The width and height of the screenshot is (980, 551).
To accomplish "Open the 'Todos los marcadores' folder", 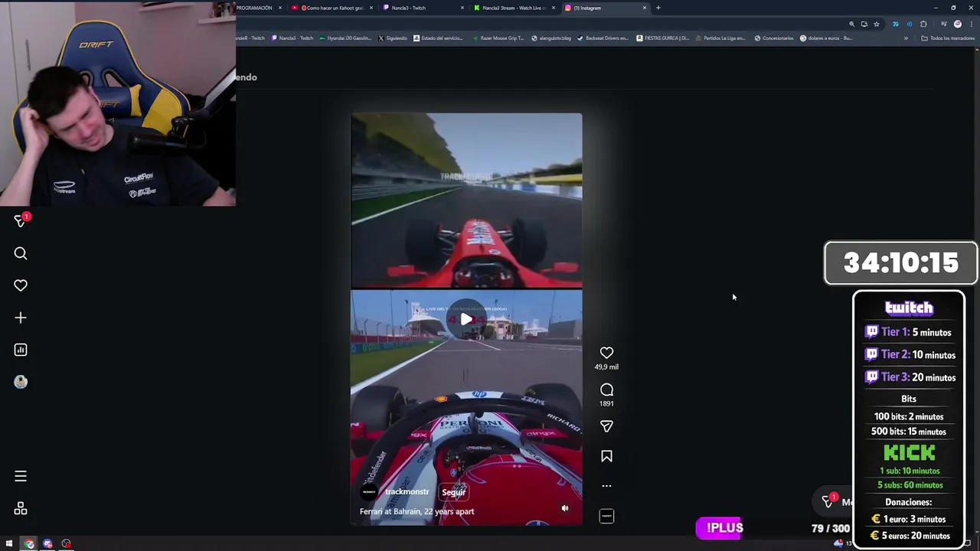I will (948, 37).
